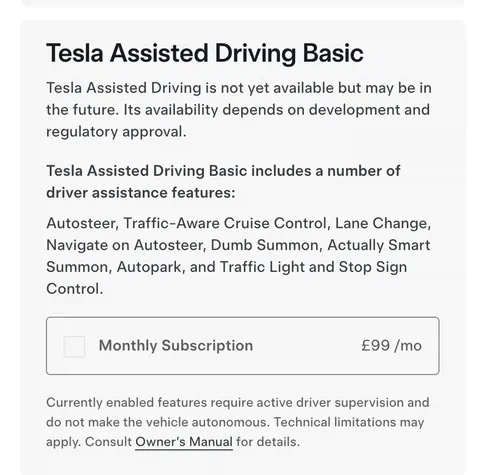Image resolution: width=480 pixels, height=475 pixels.
Task: Click 'Navigate on Autosteer' in feature list
Action: [x=125, y=245]
